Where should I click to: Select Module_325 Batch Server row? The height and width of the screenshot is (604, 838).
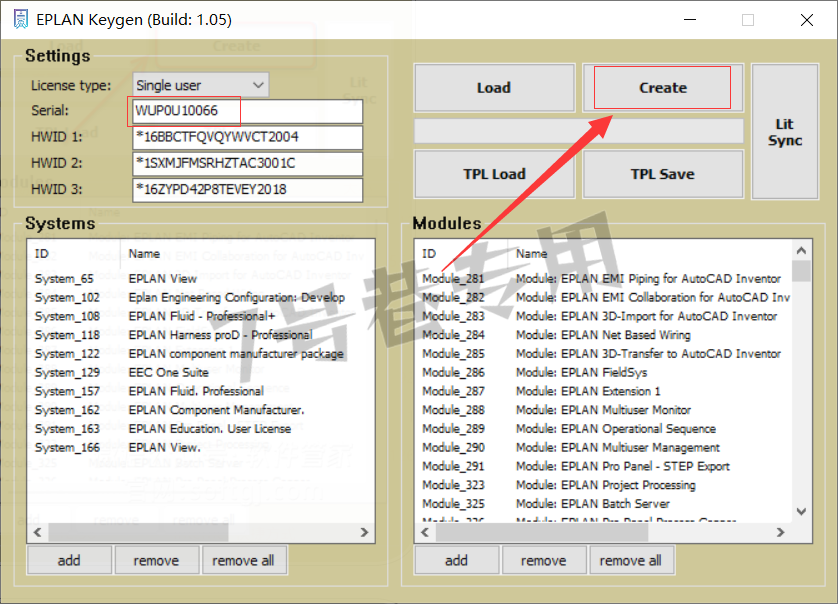(x=603, y=503)
